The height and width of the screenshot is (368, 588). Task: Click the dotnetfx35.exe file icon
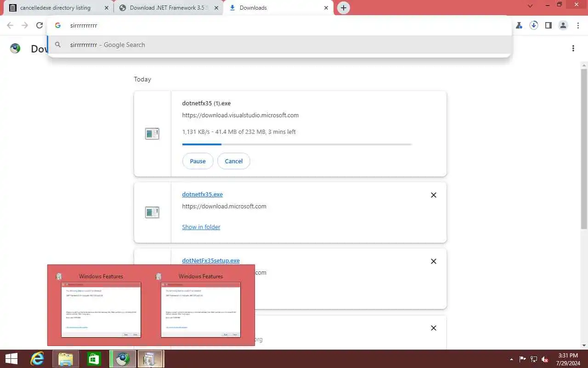152,213
